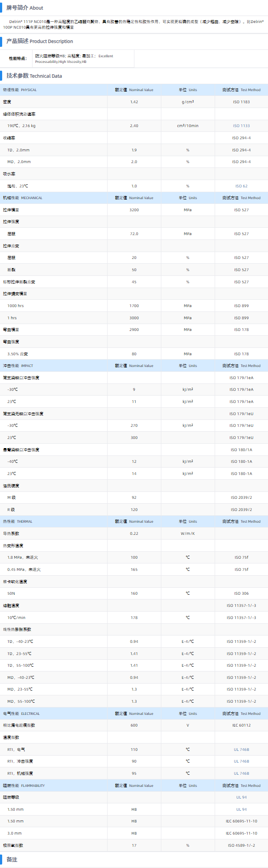Click the 机械性能 MECHANICAL table header
This screenshot has height=868, width=268.
pyautogui.click(x=23, y=198)
